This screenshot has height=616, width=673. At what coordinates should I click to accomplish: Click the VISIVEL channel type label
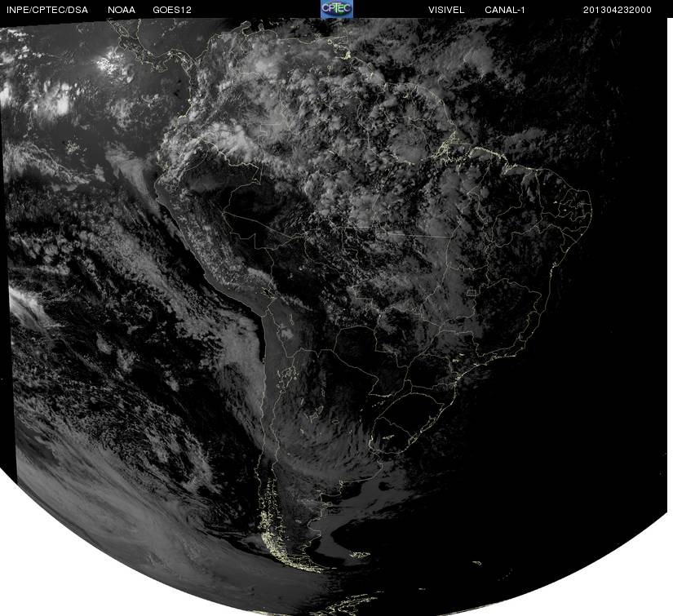(x=446, y=10)
